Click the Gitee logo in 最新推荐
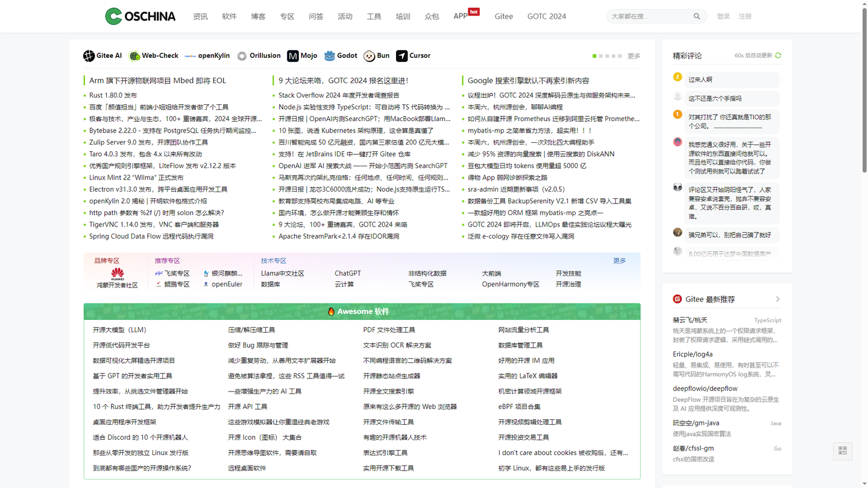Screen dimensions: 868x488 [x=678, y=299]
